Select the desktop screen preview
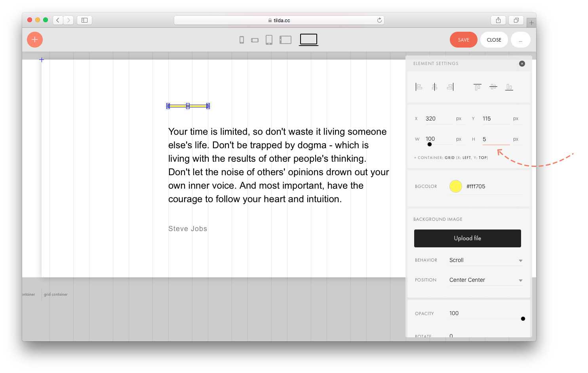Viewport: 588px width, 373px height. 308,39
